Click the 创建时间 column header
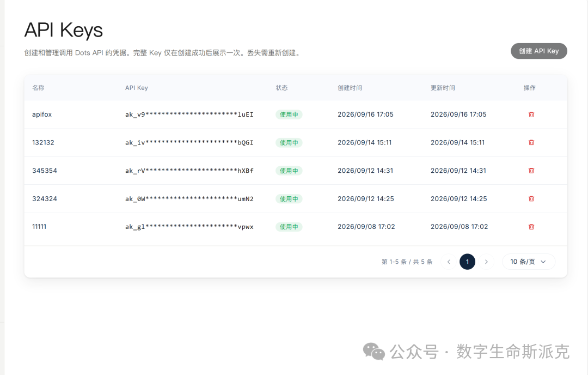The width and height of the screenshot is (588, 375). [x=350, y=88]
